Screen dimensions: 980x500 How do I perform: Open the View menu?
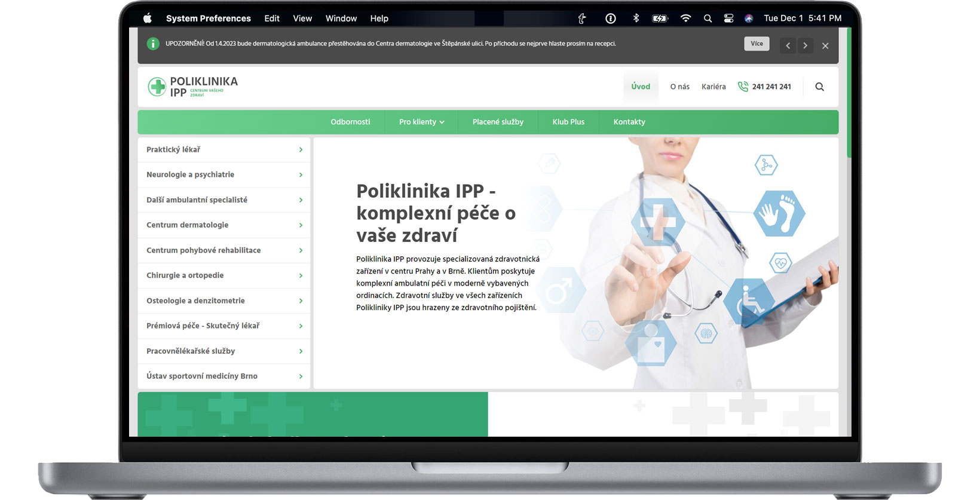click(302, 19)
